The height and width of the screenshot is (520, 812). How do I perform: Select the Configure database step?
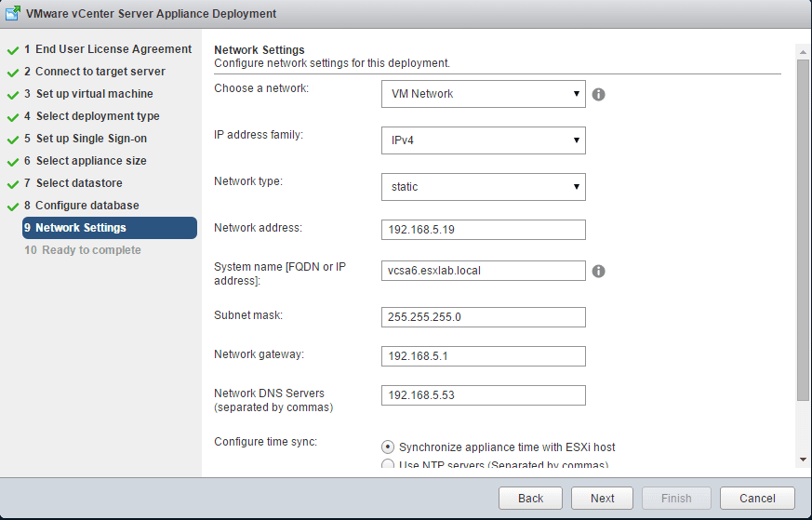pyautogui.click(x=87, y=206)
